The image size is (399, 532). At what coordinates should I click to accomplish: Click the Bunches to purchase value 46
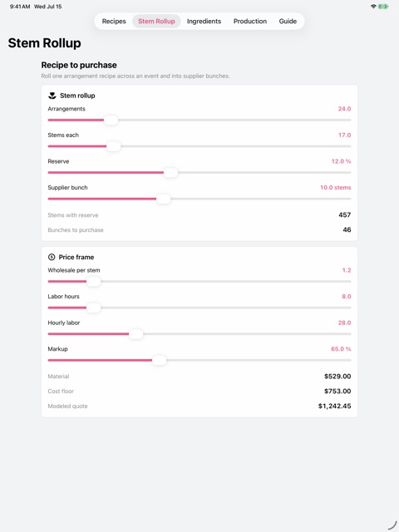tap(347, 229)
